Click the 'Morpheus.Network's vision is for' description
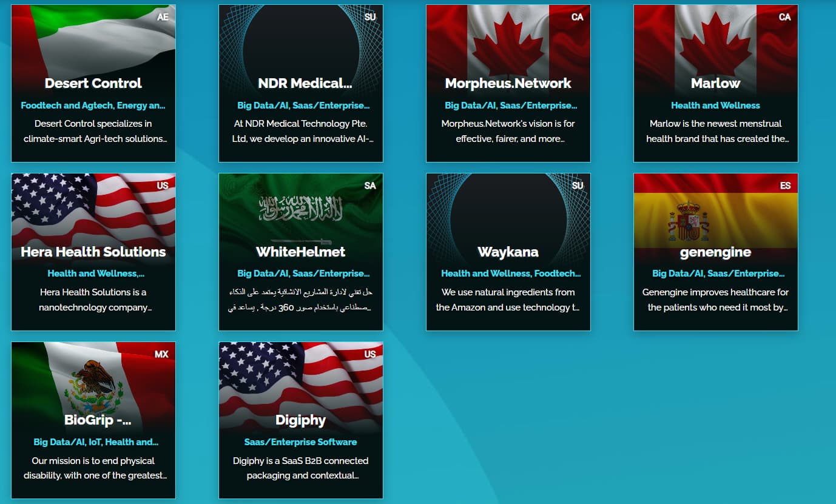 click(x=508, y=131)
